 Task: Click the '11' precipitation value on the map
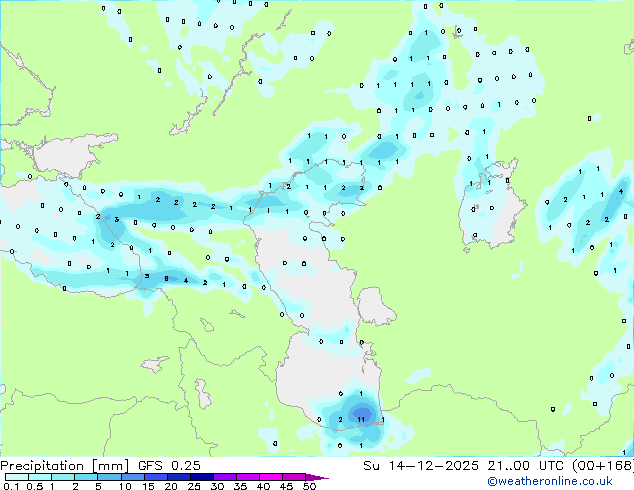(361, 420)
